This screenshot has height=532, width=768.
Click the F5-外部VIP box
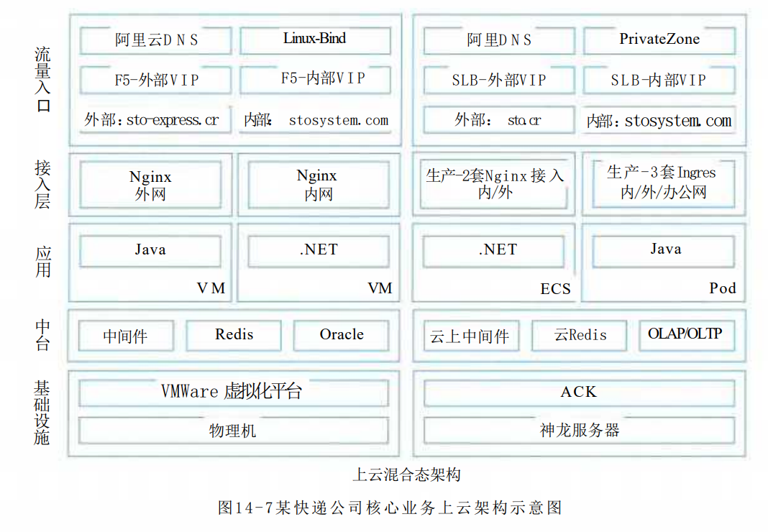[x=156, y=80]
